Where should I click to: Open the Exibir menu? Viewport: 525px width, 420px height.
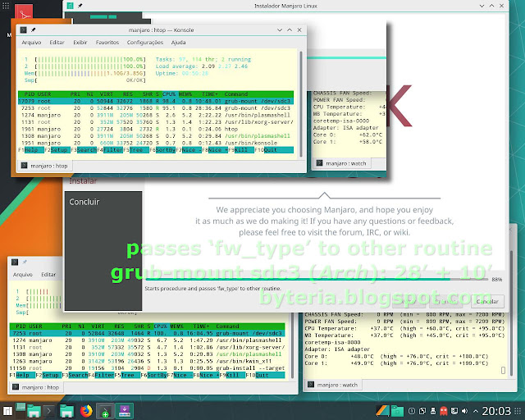tap(80, 43)
